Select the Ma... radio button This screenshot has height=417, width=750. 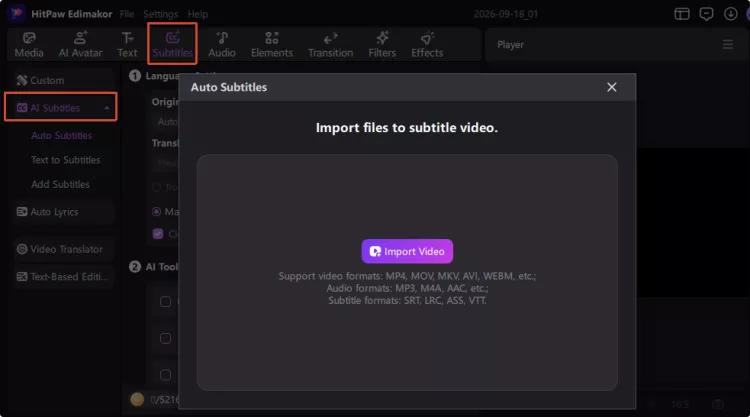click(x=156, y=211)
